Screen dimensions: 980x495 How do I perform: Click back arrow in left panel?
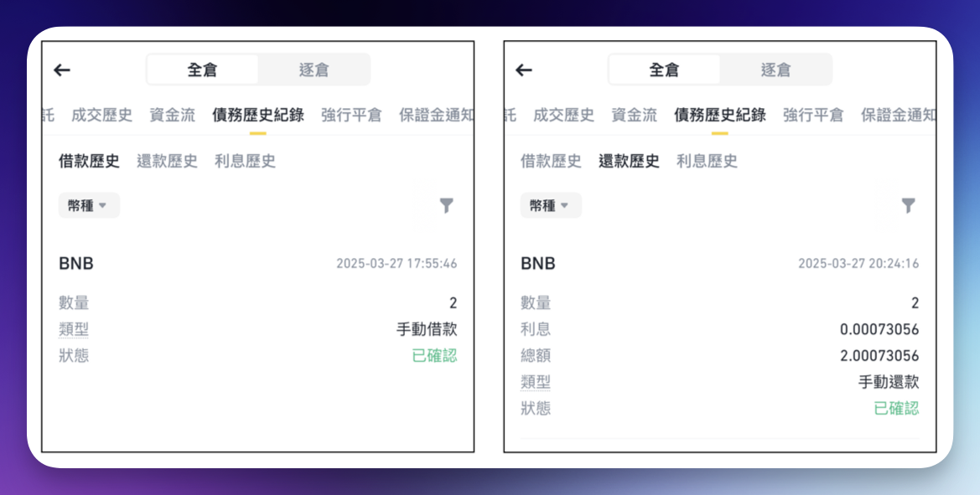(62, 70)
